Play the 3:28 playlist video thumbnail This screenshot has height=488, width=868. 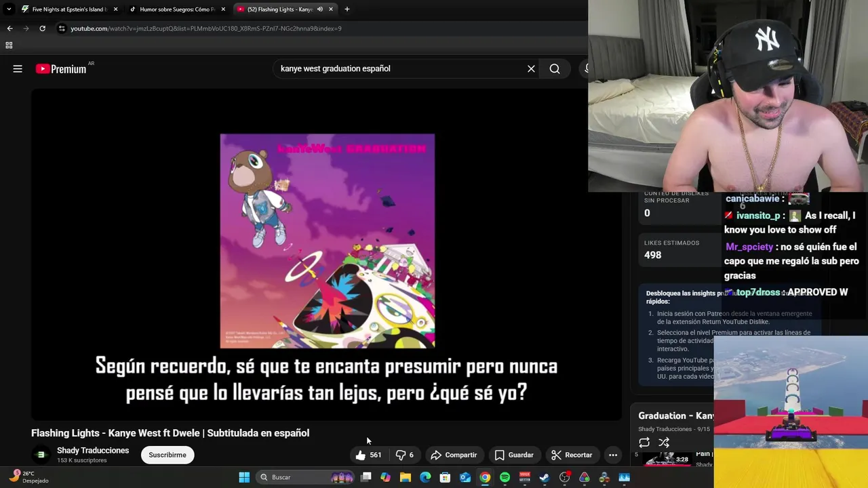pyautogui.click(x=668, y=459)
